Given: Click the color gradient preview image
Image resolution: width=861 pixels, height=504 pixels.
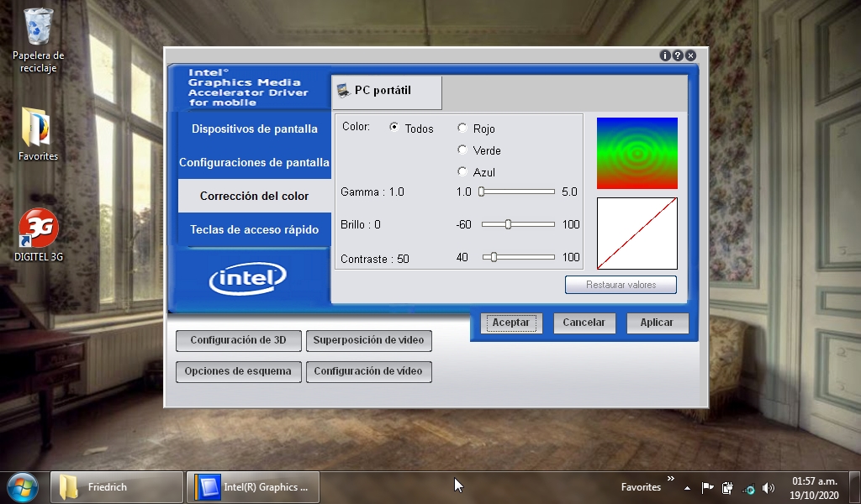Looking at the screenshot, I should tap(637, 153).
